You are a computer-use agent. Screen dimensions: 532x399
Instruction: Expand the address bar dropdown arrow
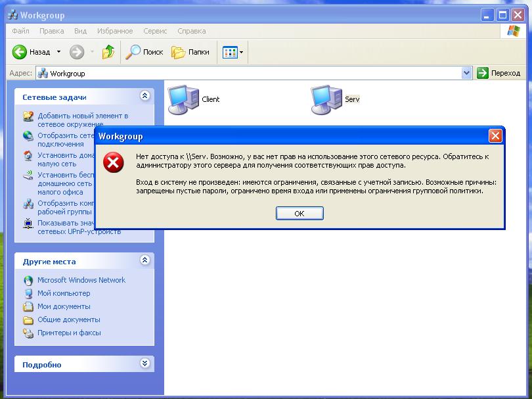[466, 73]
